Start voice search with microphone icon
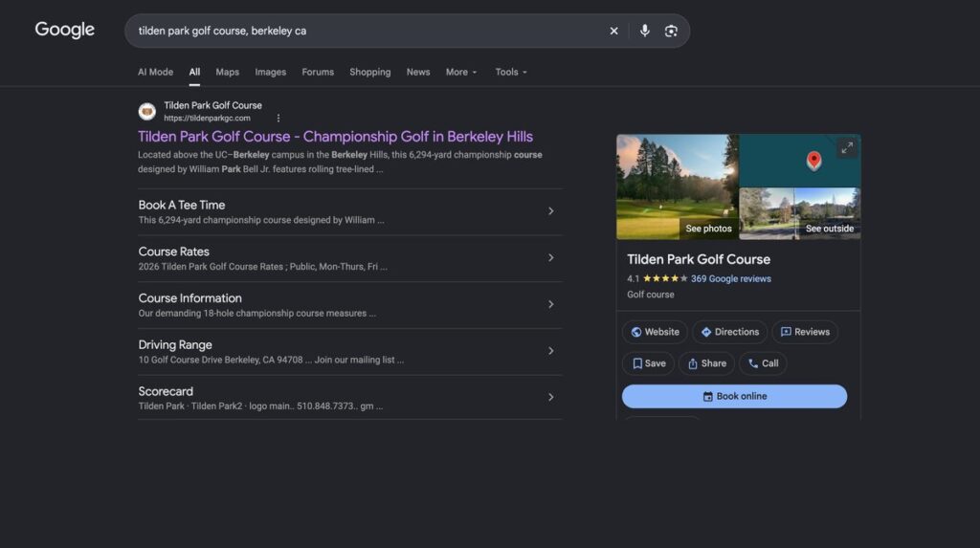The image size is (980, 548). click(644, 31)
